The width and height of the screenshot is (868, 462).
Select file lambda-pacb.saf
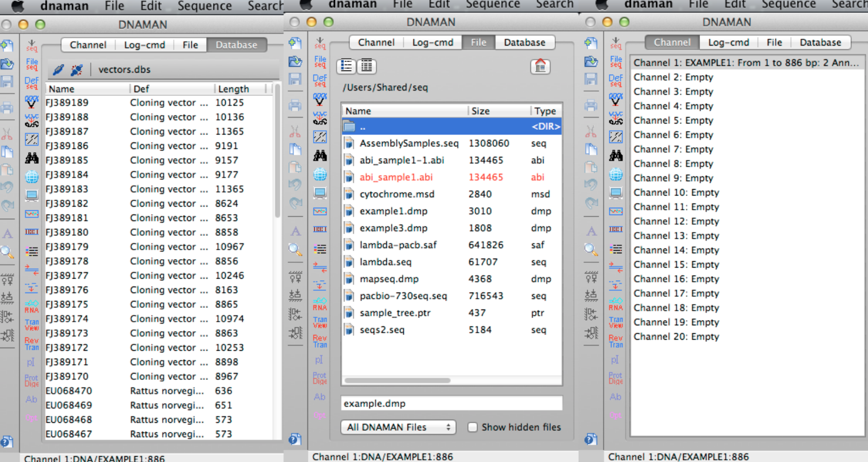(451, 245)
